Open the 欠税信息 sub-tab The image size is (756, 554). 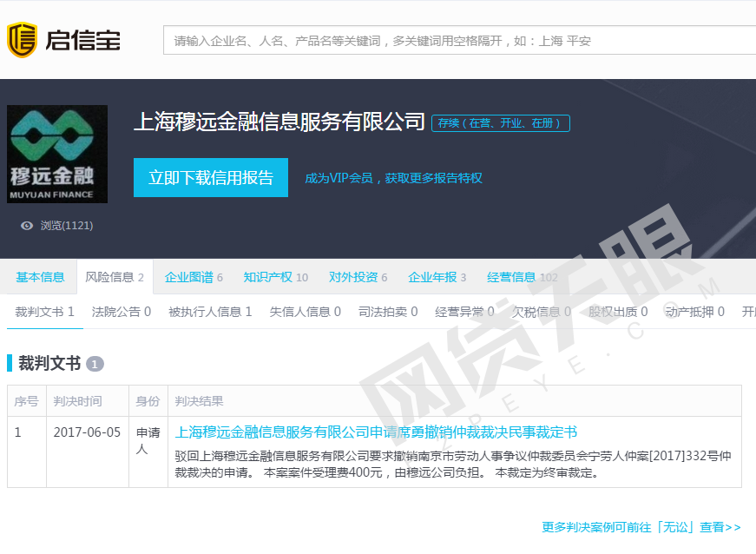click(541, 312)
